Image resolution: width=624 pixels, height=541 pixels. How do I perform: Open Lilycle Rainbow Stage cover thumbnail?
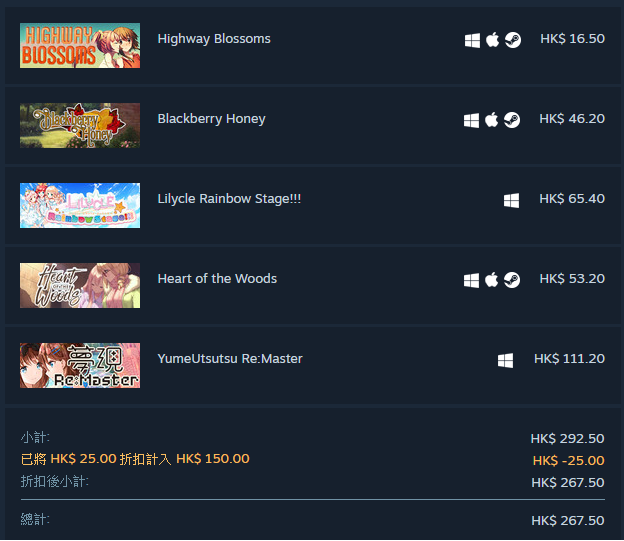coord(80,205)
